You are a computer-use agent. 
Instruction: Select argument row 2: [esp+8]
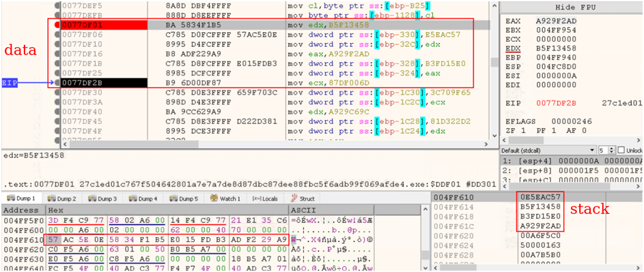(571, 170)
